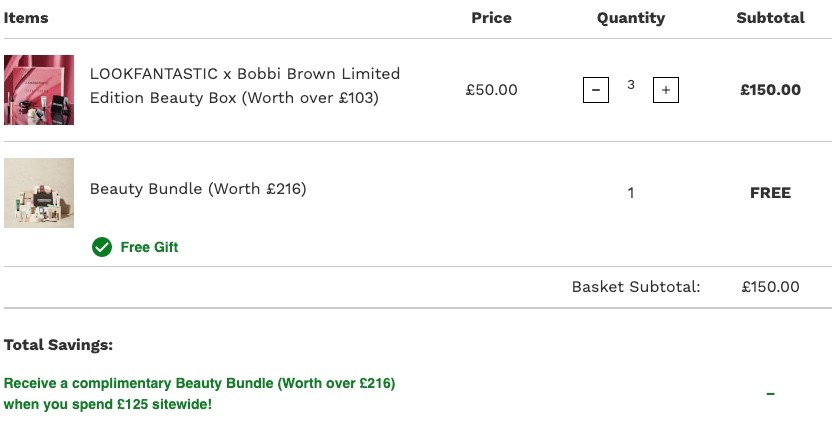Click the Price column header

point(491,18)
